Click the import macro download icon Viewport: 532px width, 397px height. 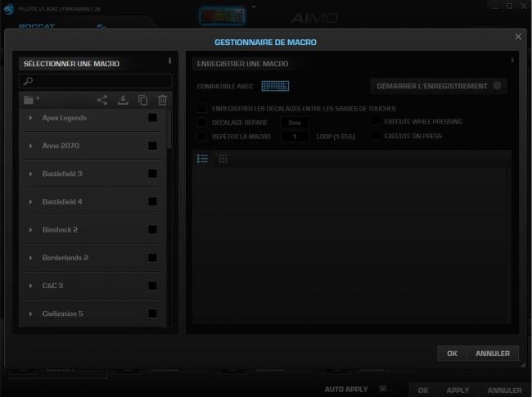[x=123, y=100]
